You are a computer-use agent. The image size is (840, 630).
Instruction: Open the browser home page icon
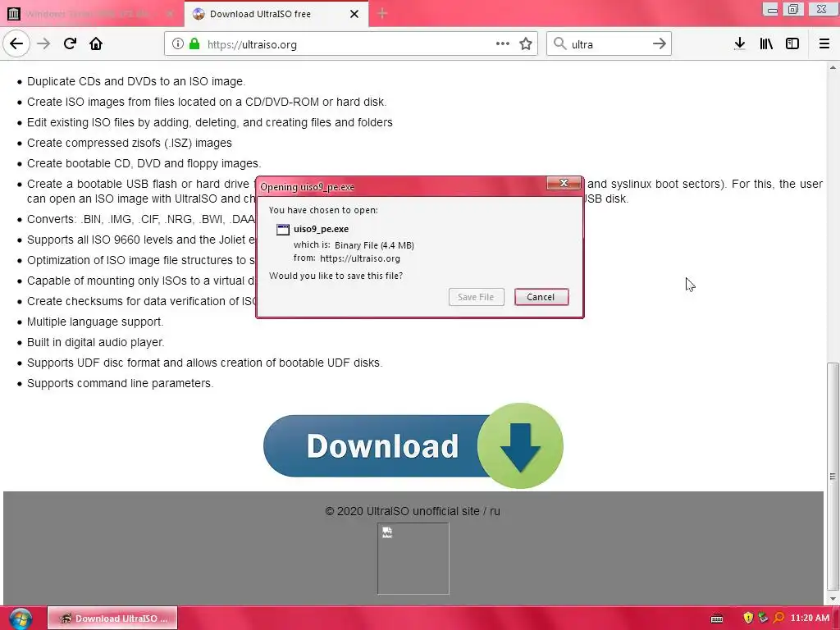coord(96,43)
